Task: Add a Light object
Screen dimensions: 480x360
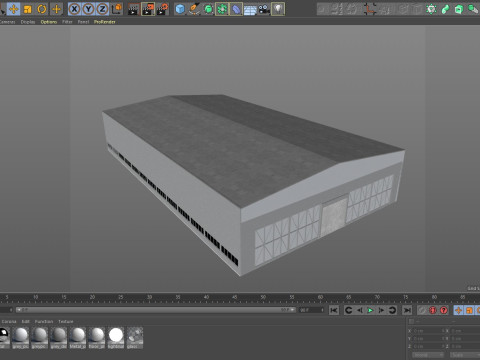Action: 278,9
